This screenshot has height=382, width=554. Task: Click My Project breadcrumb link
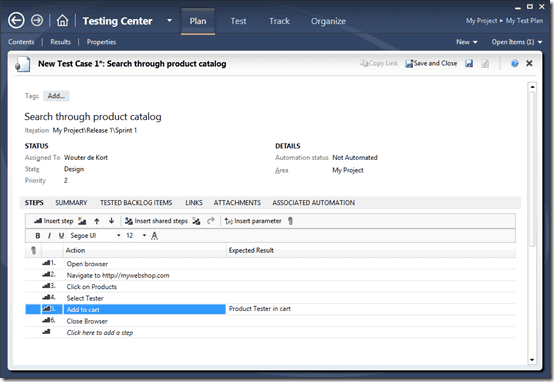(x=481, y=21)
